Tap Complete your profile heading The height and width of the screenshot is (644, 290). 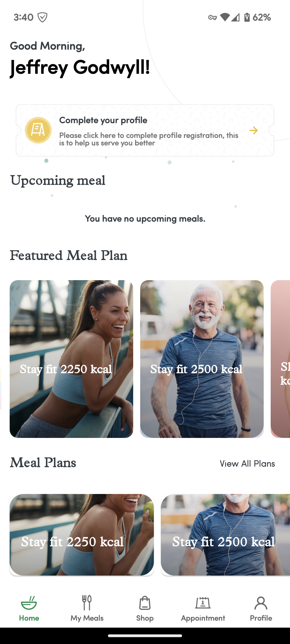click(103, 120)
